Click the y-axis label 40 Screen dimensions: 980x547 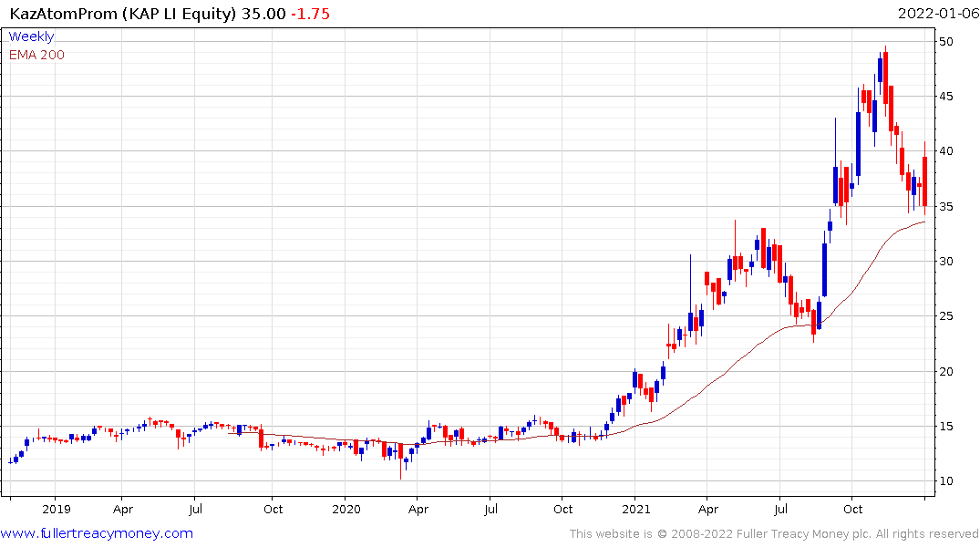[x=945, y=151]
